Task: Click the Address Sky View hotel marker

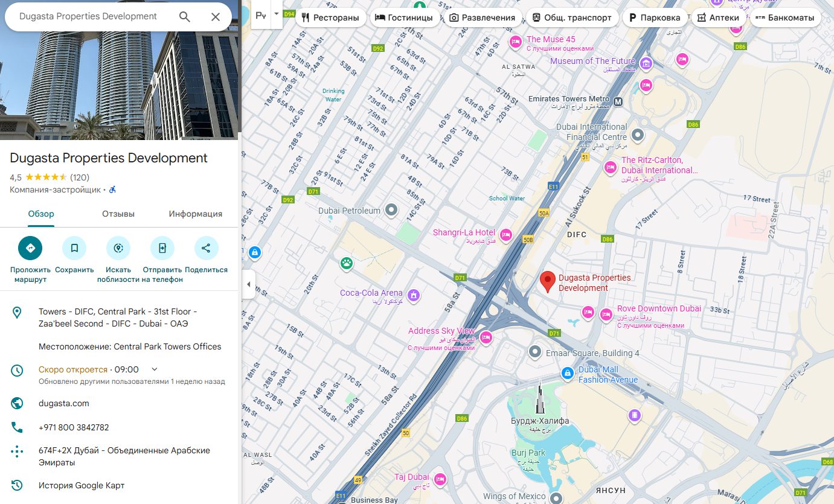Action: tap(486, 337)
